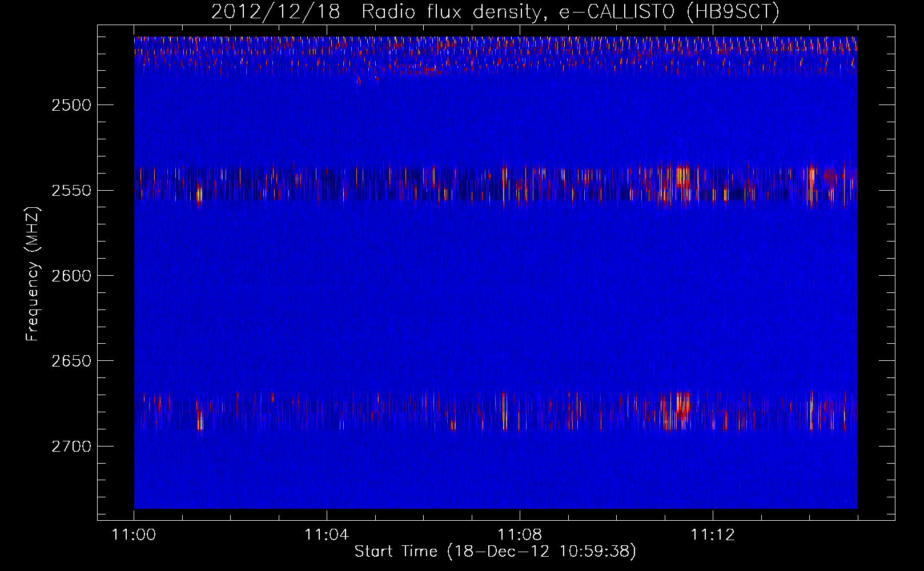Viewport: 924px width, 571px height.
Task: Click the 'Frequency (MHZ)' axis title
Action: click(x=32, y=274)
